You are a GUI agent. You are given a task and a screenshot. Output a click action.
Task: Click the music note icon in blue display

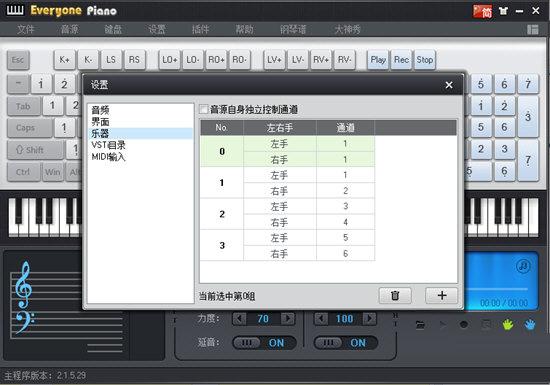[523, 266]
